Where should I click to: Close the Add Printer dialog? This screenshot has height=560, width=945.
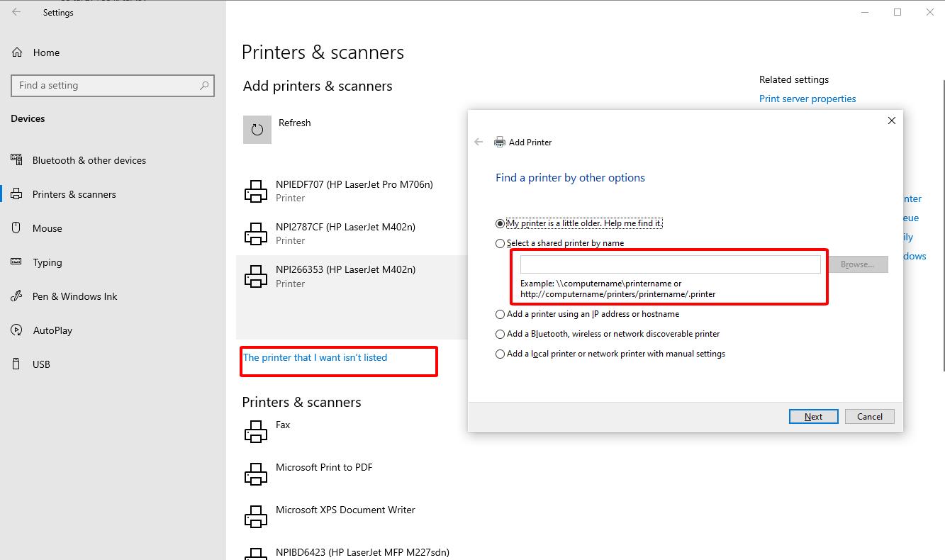pos(892,121)
